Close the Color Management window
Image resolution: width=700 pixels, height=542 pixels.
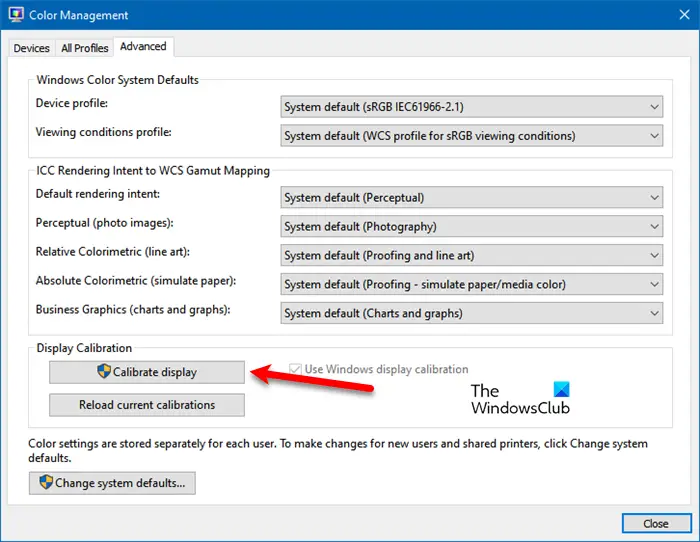click(656, 523)
